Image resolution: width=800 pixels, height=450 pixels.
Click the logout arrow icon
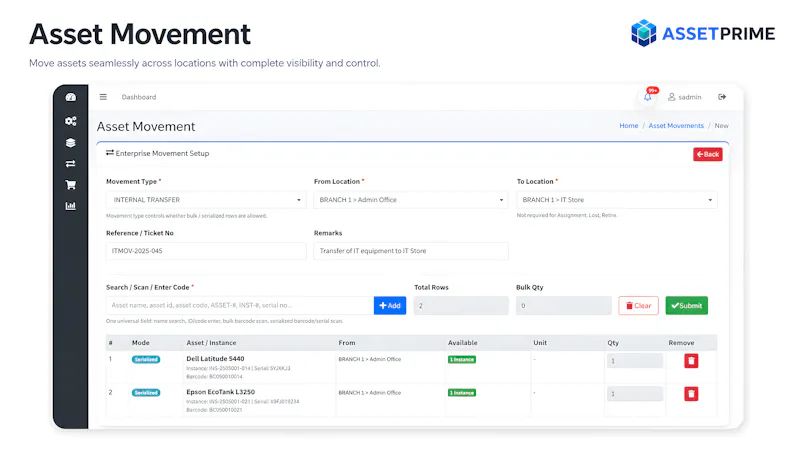722,97
